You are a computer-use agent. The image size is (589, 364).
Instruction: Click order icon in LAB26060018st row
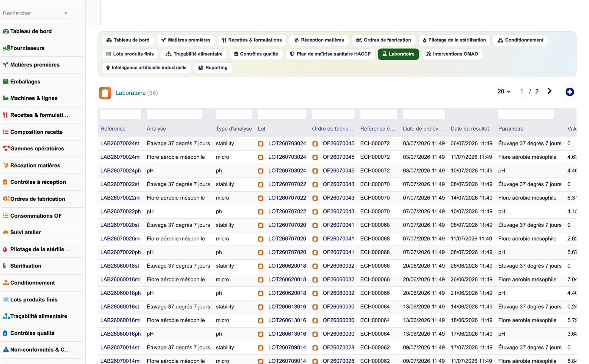click(x=315, y=266)
